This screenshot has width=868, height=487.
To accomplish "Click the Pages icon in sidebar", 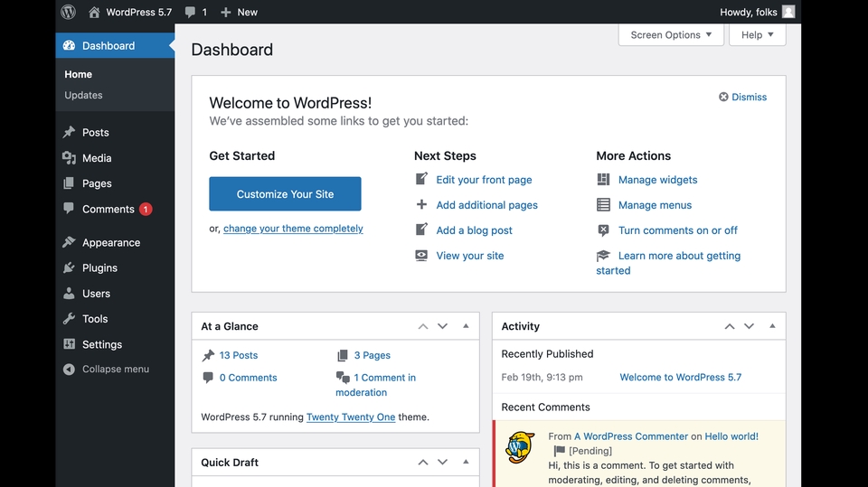I will 69,183.
